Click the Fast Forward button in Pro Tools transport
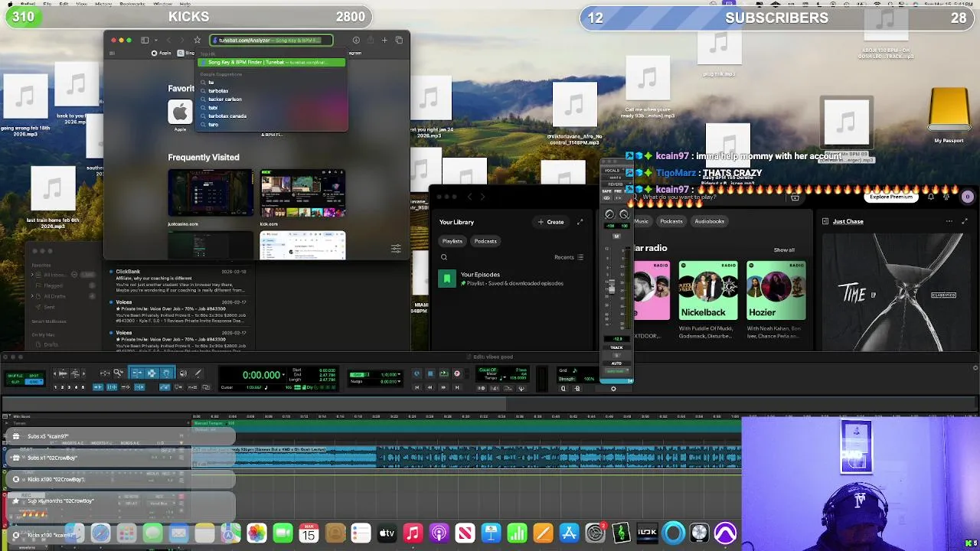980x551 pixels. pos(443,387)
